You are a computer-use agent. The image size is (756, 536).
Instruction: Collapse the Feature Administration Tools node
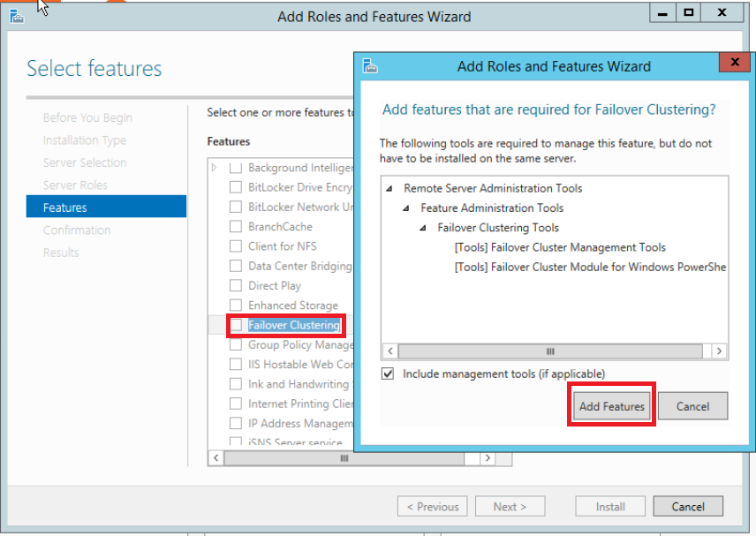click(407, 208)
